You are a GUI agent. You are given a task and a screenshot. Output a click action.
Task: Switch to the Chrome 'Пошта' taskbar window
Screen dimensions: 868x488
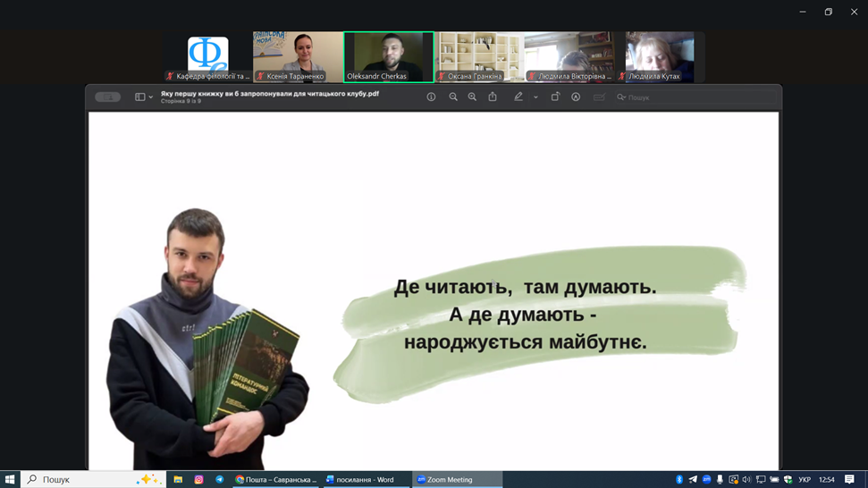click(275, 480)
